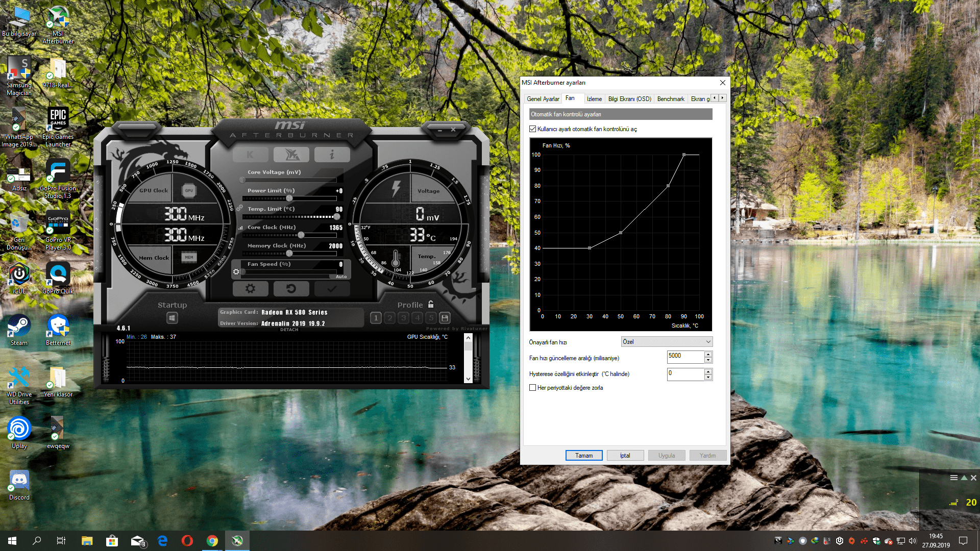Screen dimensions: 980x551
Task: Open the Genel Ayarlar tab
Action: 543,99
